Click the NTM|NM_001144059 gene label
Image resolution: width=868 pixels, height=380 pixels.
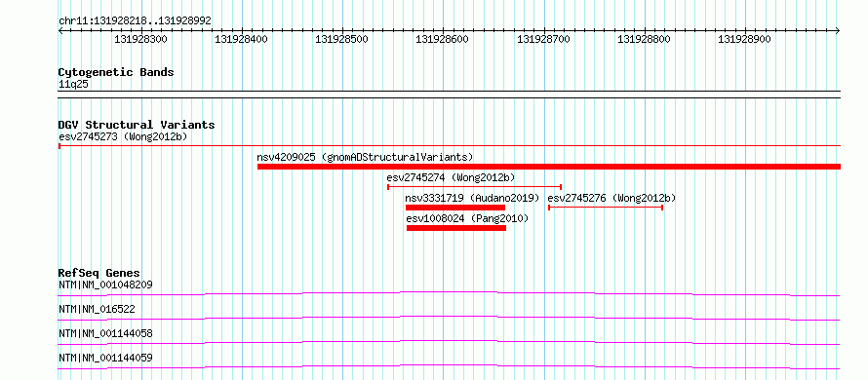point(105,358)
